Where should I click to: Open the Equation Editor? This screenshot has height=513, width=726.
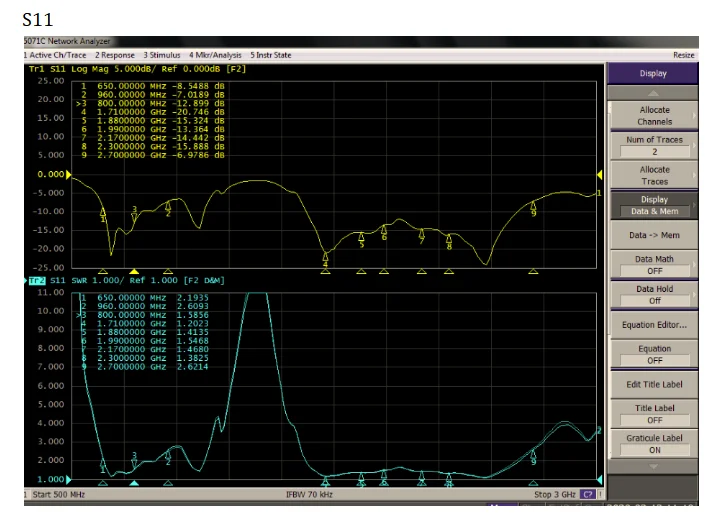[x=654, y=324]
